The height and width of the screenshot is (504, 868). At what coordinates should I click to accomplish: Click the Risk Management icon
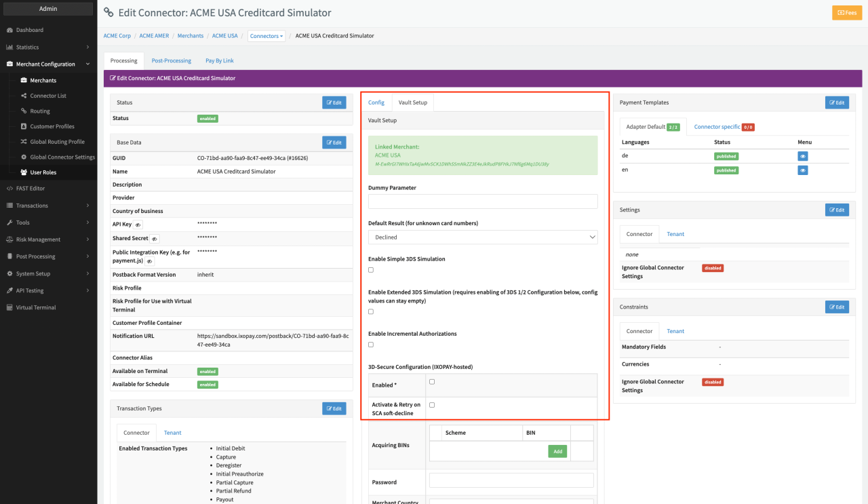(9, 239)
